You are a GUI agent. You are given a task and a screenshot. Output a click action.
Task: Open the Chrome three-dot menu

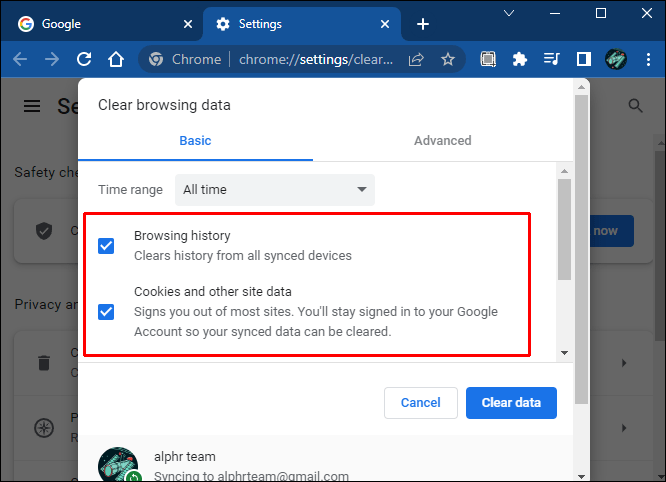pyautogui.click(x=648, y=59)
